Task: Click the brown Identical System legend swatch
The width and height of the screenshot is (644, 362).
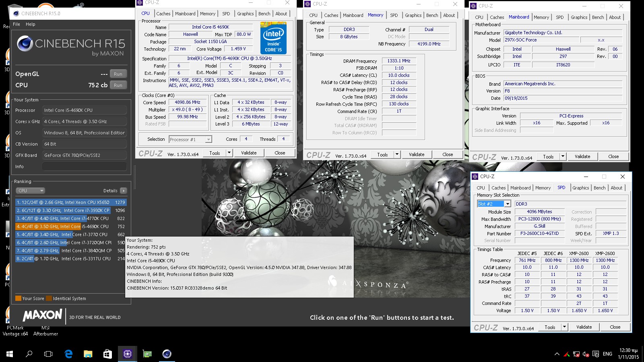Action: [x=49, y=298]
